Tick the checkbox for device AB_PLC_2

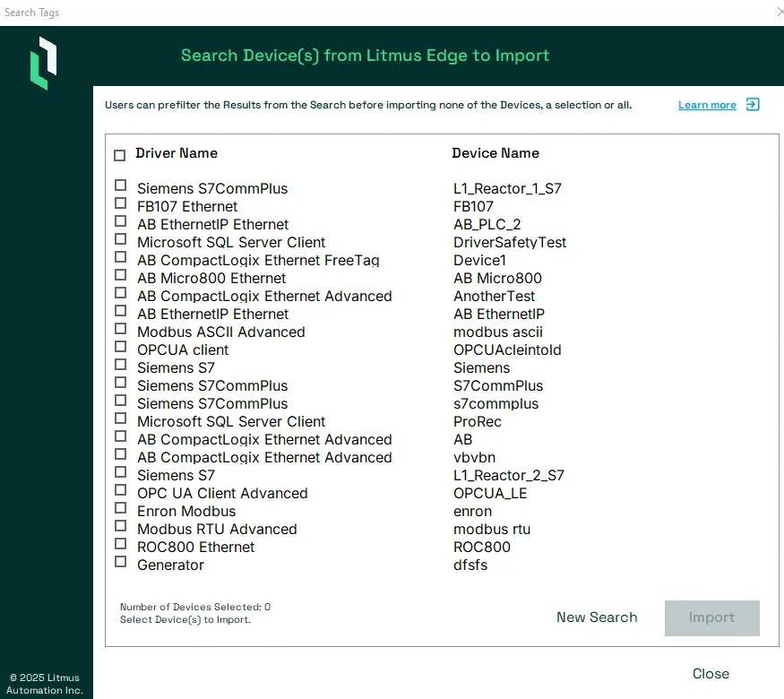[120, 221]
